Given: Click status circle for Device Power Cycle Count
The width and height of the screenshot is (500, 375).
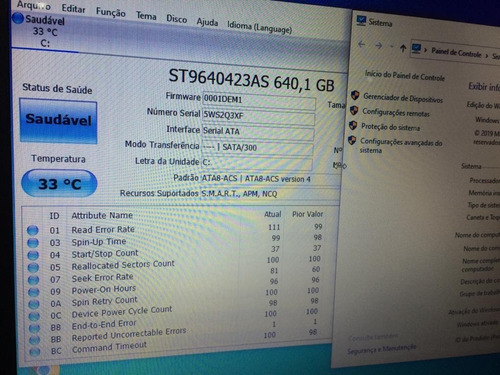Looking at the screenshot, I should 34,316.
